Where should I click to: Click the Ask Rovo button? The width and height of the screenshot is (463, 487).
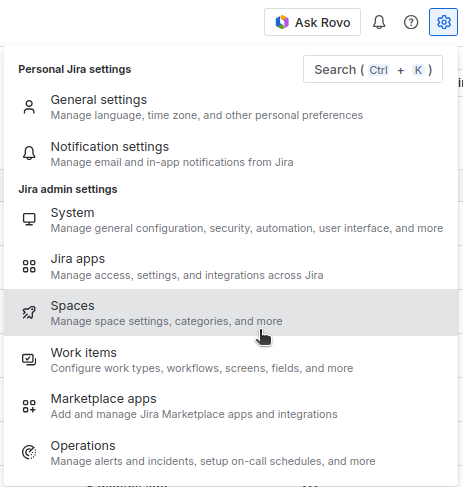click(312, 22)
